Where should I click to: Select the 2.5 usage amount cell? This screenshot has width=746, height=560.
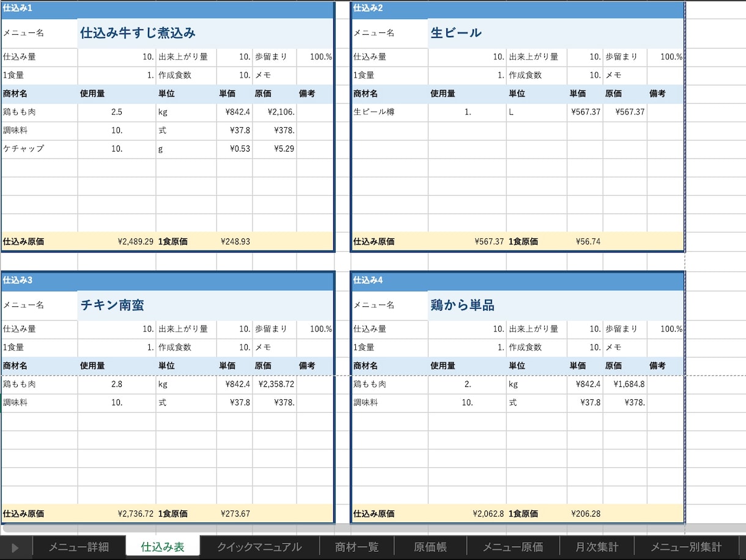pos(117,112)
